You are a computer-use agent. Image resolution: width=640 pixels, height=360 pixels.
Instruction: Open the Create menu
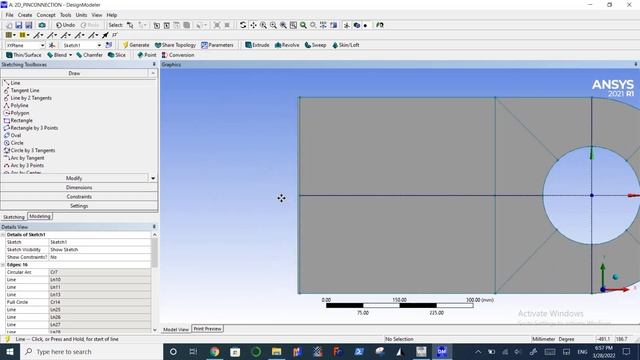click(x=25, y=15)
